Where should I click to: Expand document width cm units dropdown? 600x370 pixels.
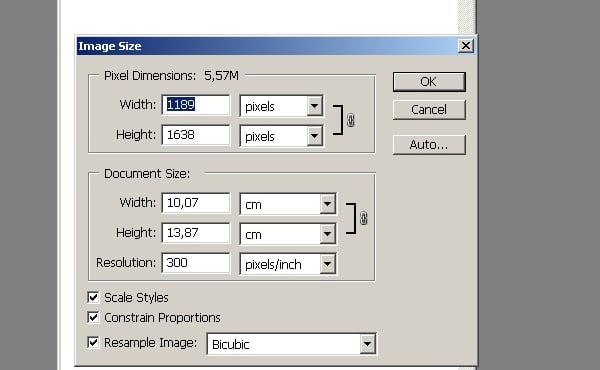click(x=288, y=204)
